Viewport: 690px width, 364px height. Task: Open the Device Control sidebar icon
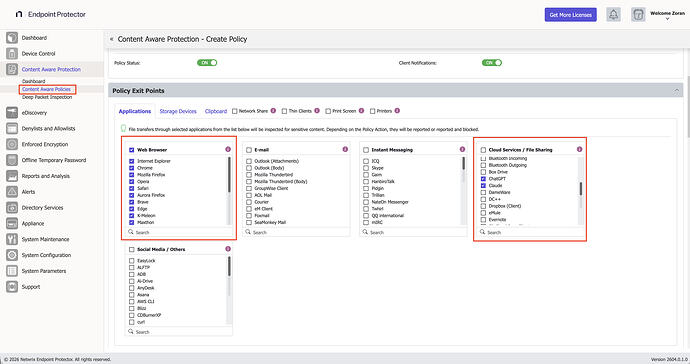[12, 53]
